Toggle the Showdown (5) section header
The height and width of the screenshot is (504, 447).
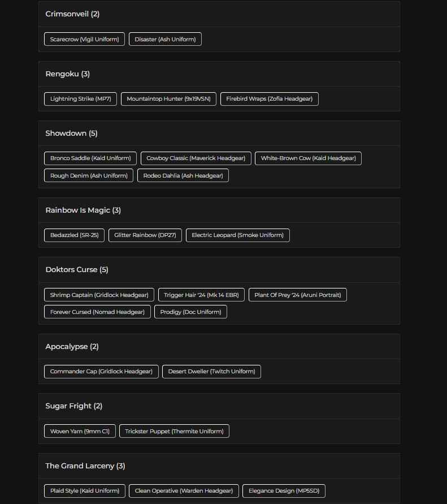[x=219, y=133]
